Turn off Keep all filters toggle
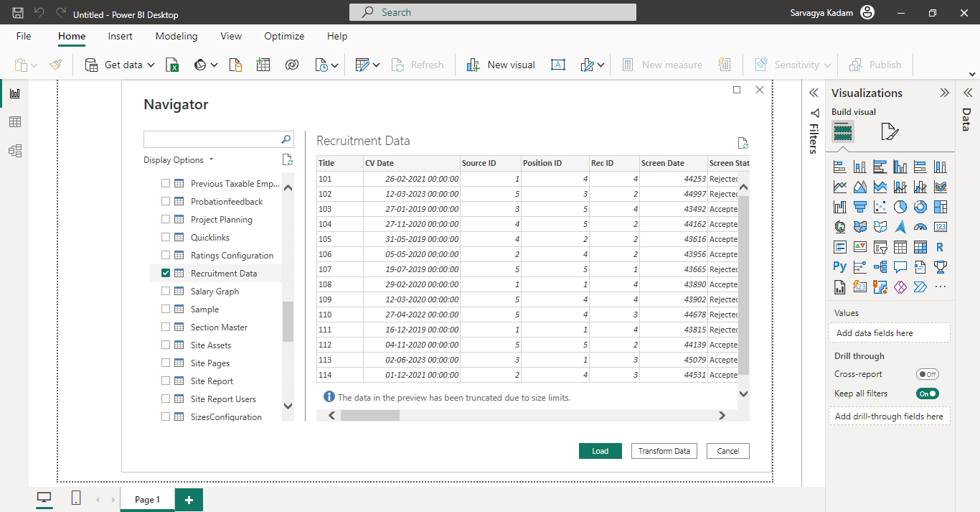 927,394
